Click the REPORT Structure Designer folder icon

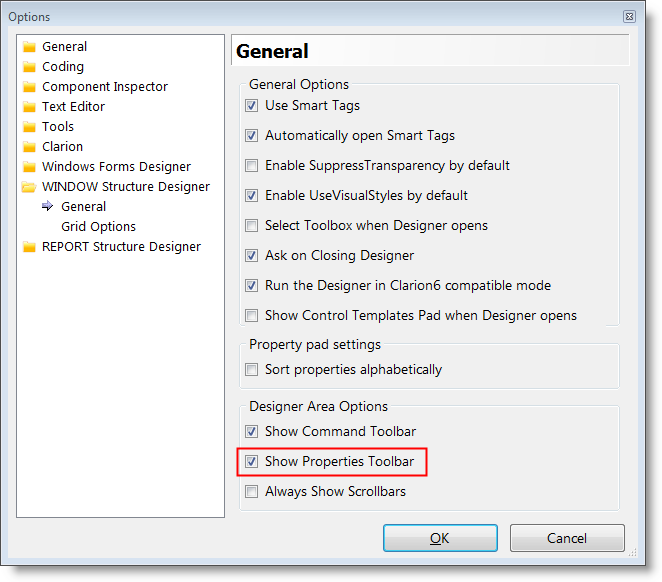point(29,247)
